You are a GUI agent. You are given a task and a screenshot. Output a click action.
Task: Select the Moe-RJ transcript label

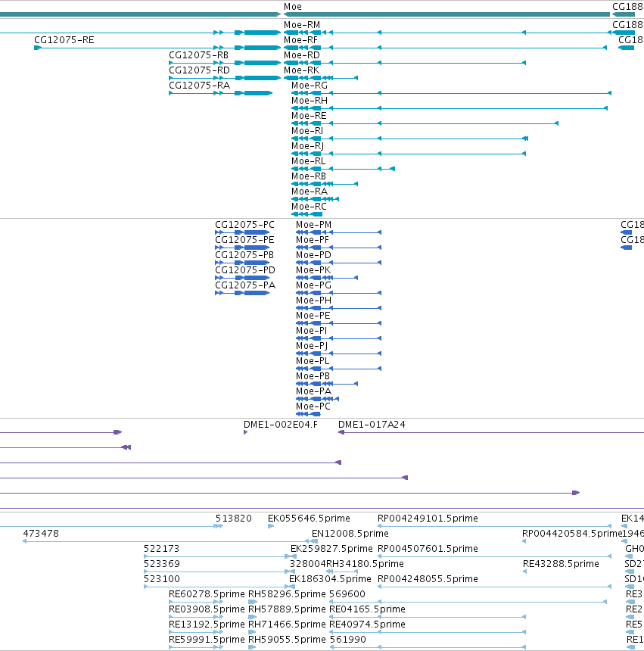307,146
